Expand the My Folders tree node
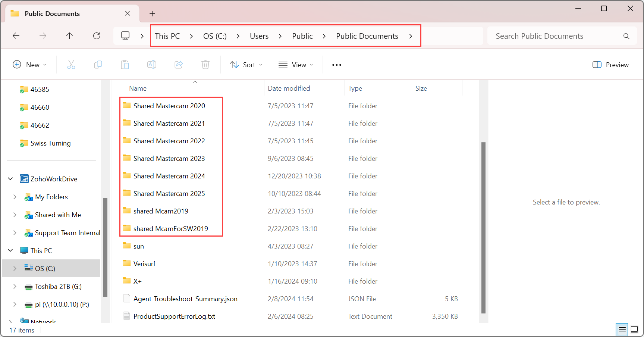The height and width of the screenshot is (337, 644). [15, 197]
